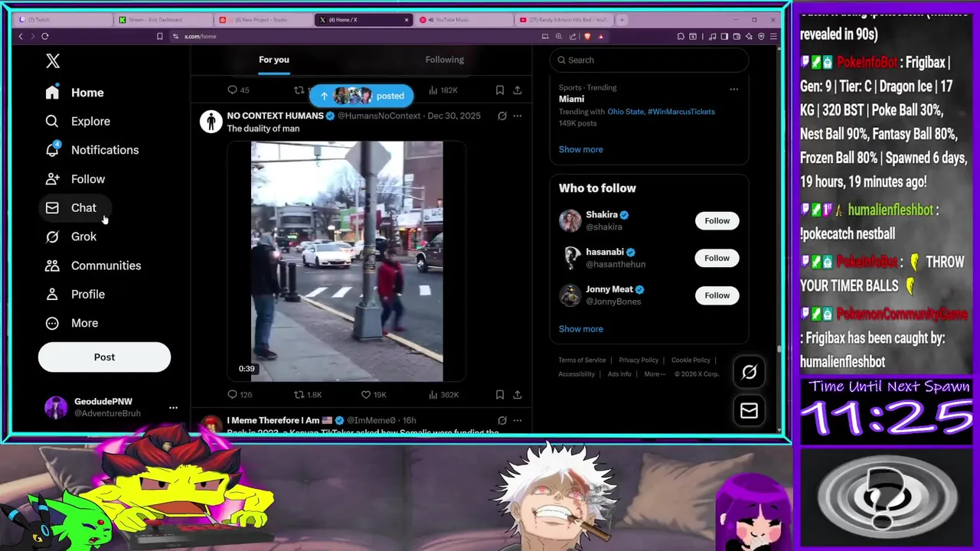The height and width of the screenshot is (551, 980).
Task: Click the GeodudePNW profile avatar
Action: [x=56, y=408]
